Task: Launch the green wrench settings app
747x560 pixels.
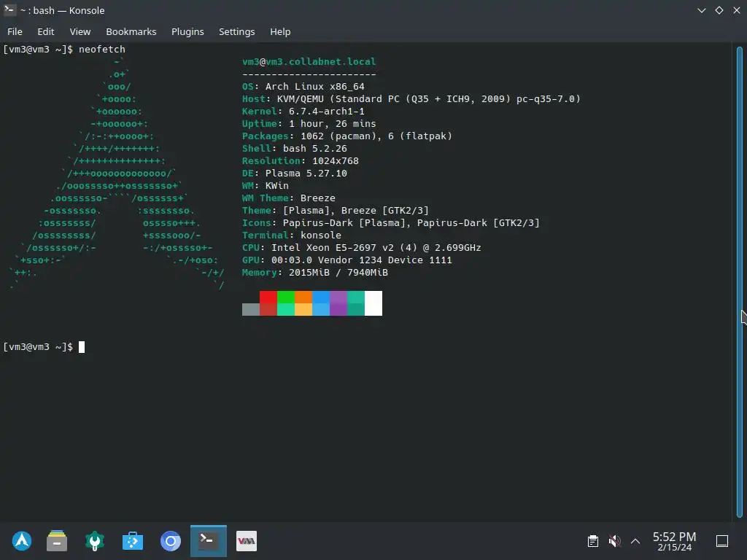Action: (x=95, y=541)
